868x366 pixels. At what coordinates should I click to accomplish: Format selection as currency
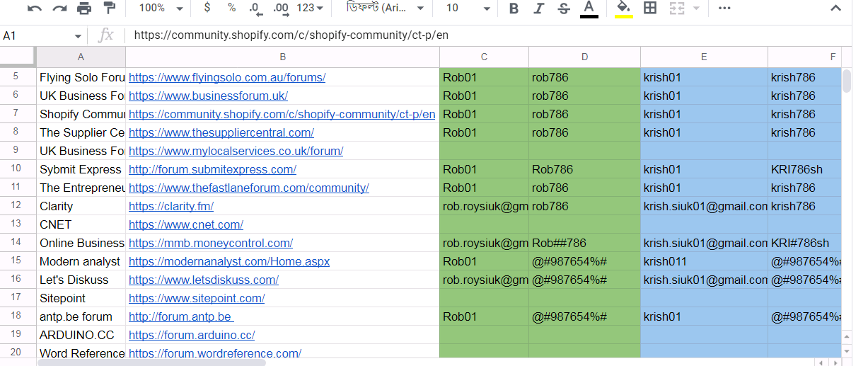(x=207, y=8)
